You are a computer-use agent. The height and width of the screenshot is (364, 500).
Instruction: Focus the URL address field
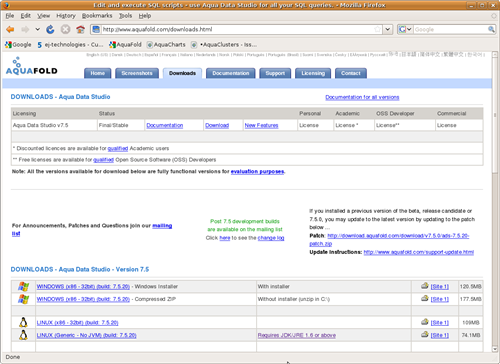[x=237, y=29]
